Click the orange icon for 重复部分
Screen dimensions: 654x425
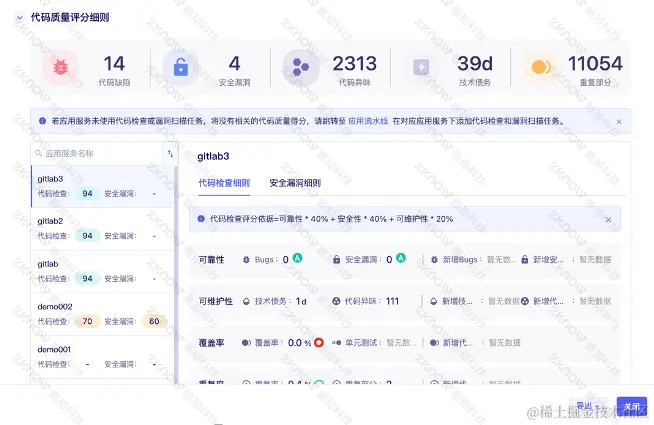click(541, 67)
